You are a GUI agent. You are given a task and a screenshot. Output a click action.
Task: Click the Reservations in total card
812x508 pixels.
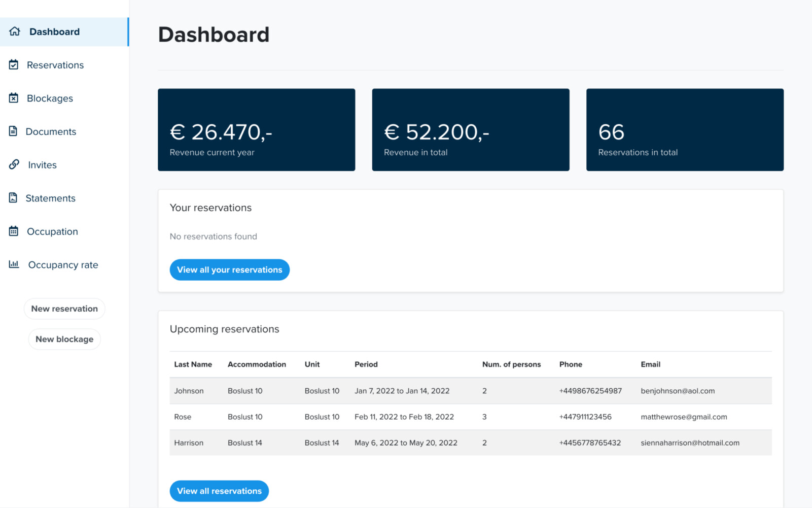pos(684,130)
